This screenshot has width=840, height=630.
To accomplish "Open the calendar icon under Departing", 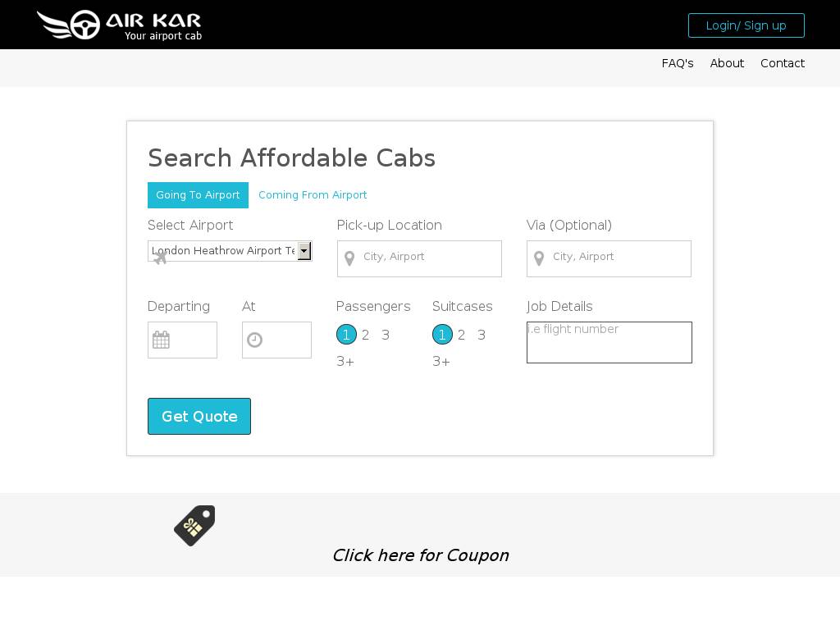I will 162,340.
